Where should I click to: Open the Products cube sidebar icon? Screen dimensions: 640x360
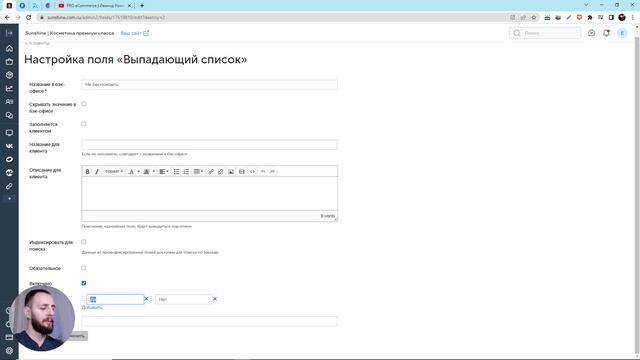coord(9,75)
